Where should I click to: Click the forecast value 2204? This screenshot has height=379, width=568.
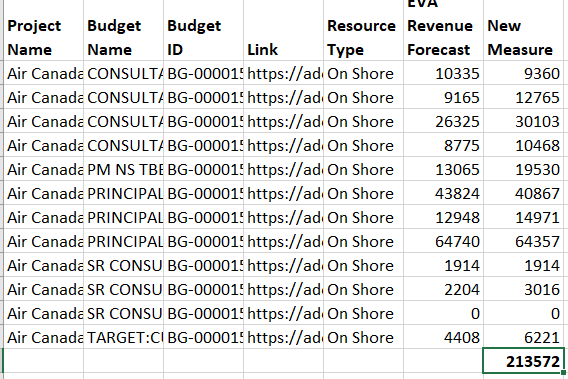pyautogui.click(x=444, y=289)
